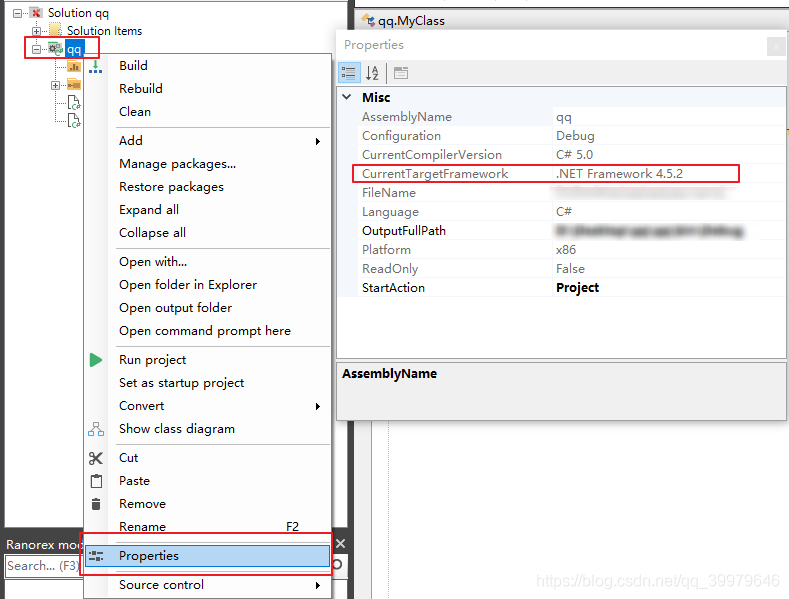This screenshot has width=789, height=599.
Task: Open the Add submenu arrow
Action: tap(318, 141)
